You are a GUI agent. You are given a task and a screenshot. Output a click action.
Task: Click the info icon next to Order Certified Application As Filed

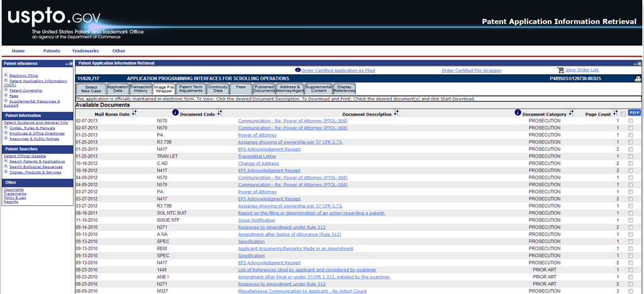[x=297, y=70]
